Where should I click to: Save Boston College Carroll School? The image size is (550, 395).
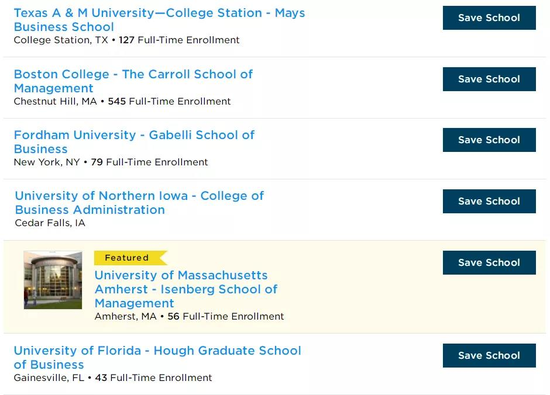[x=489, y=79]
